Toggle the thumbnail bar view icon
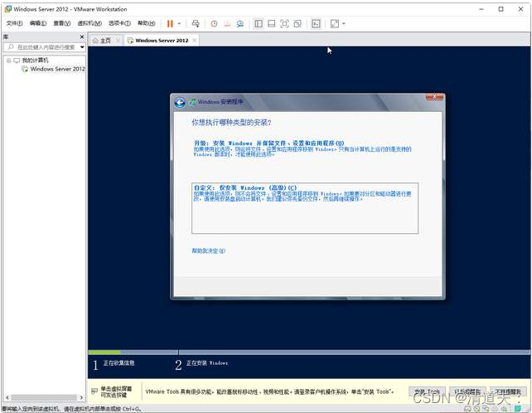Viewport: 532px width, 413px height. [x=272, y=23]
